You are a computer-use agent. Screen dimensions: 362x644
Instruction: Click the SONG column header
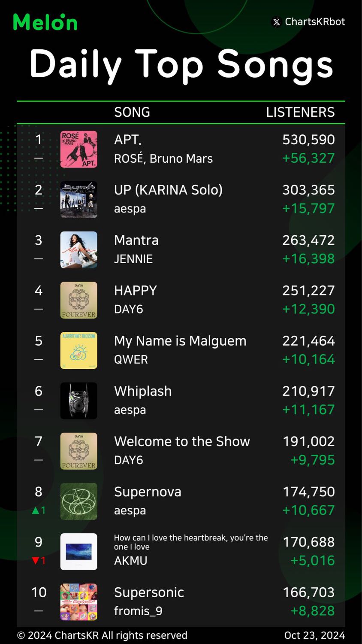[x=132, y=112]
